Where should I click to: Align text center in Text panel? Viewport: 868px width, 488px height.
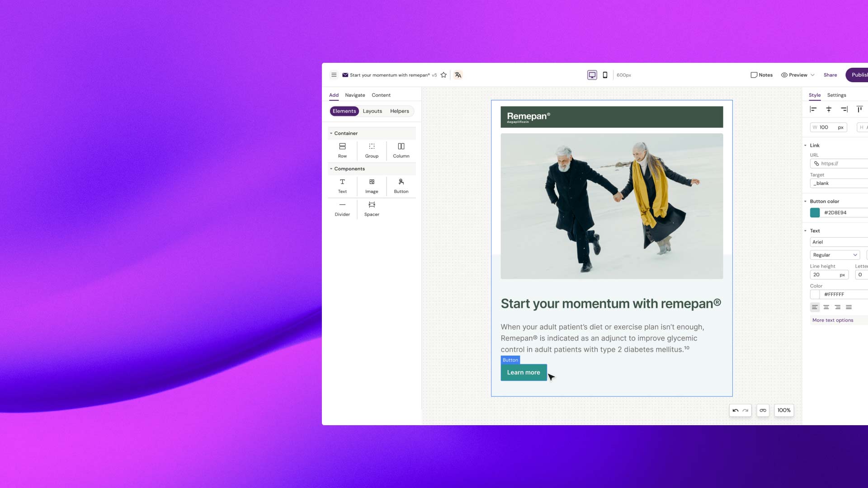click(826, 307)
